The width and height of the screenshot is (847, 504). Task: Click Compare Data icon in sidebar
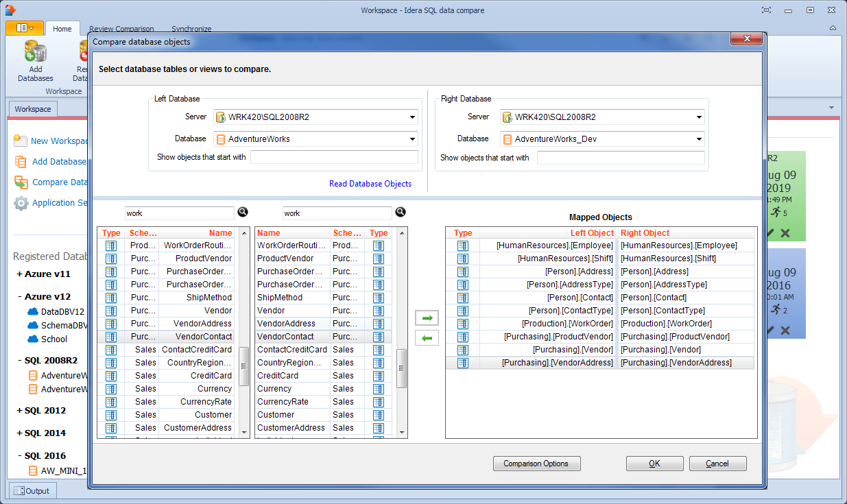[21, 182]
